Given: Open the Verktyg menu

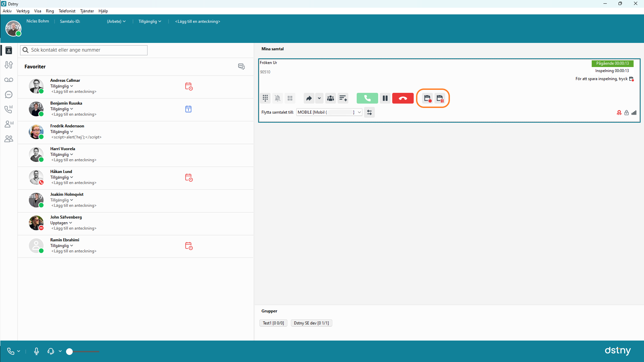Looking at the screenshot, I should [23, 11].
